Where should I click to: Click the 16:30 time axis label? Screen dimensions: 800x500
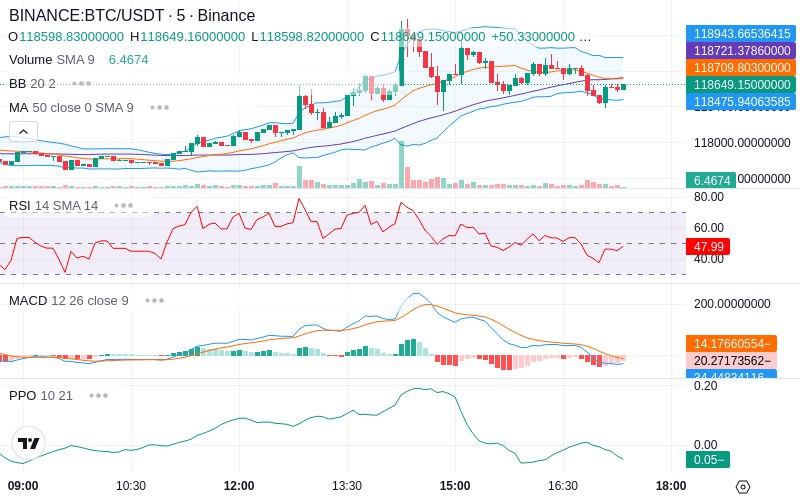pos(563,485)
